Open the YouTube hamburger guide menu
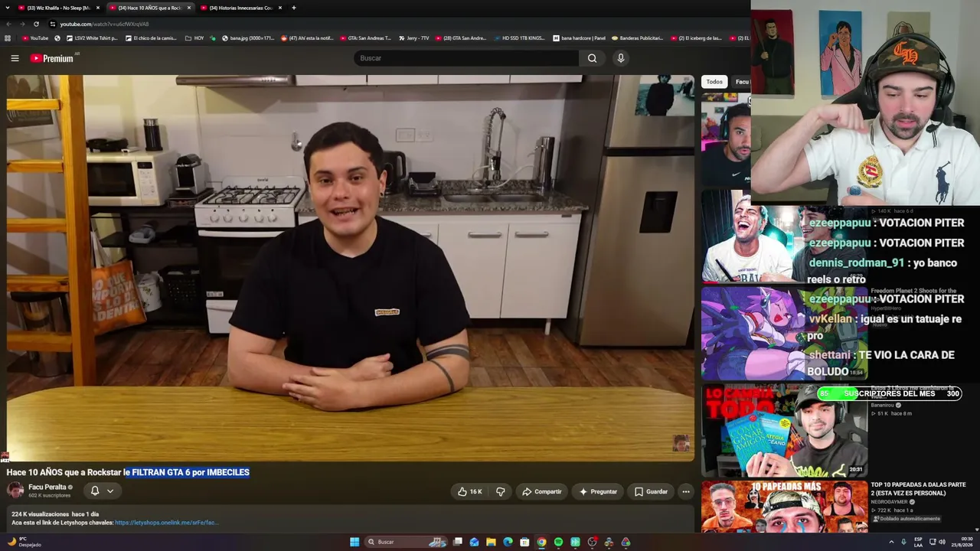The image size is (980, 551). (15, 58)
